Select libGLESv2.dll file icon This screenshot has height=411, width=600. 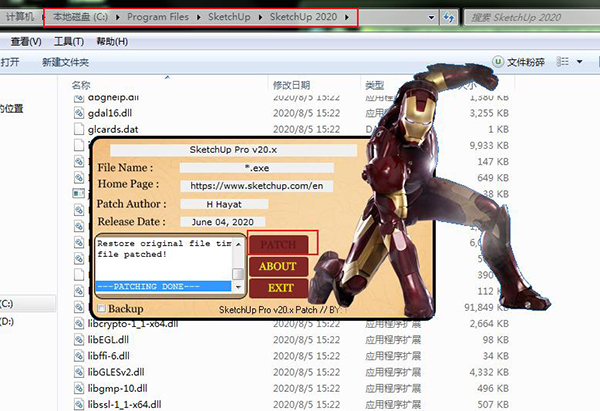[78, 372]
